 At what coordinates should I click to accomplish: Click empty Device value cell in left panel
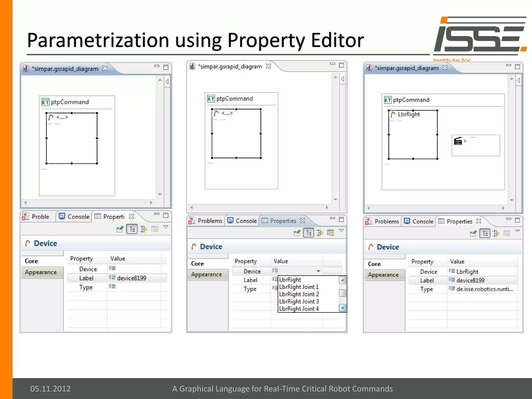134,269
